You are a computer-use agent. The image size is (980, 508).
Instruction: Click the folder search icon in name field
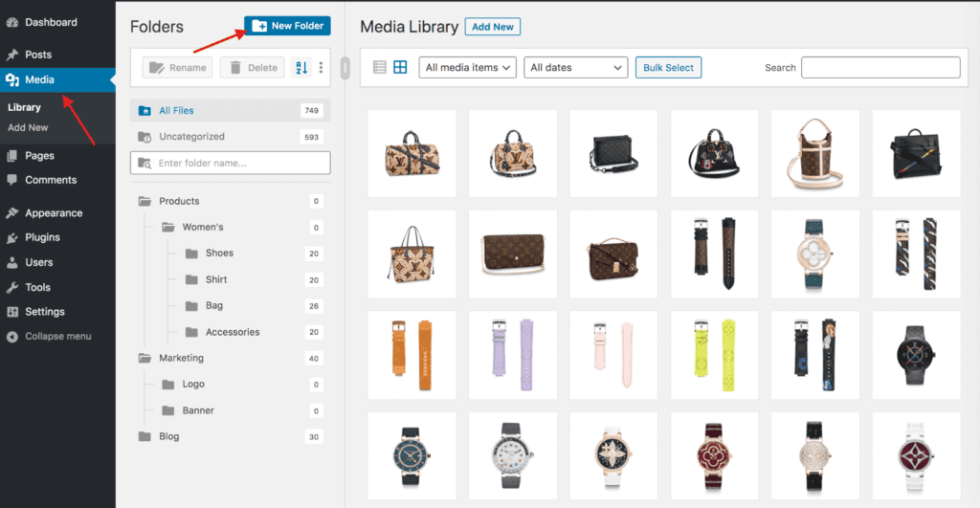[x=145, y=163]
